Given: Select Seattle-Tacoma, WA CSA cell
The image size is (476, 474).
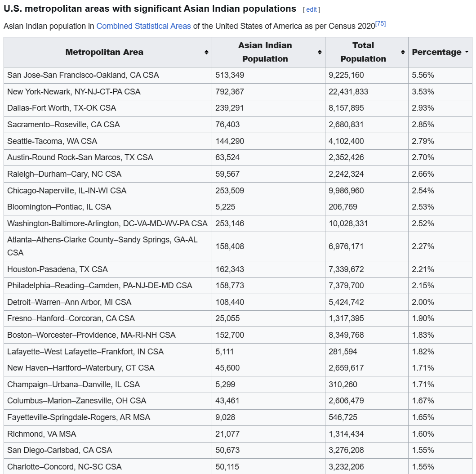Looking at the screenshot, I should (108, 141).
